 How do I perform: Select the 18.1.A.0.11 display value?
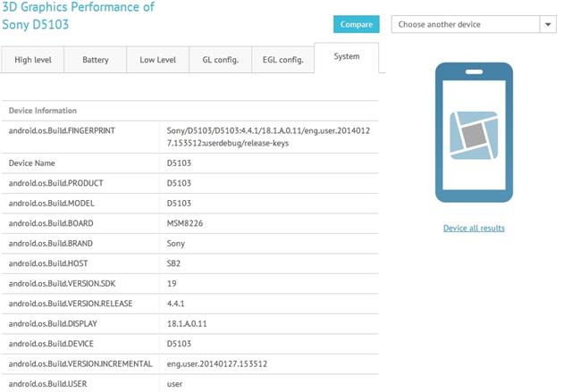coord(187,323)
